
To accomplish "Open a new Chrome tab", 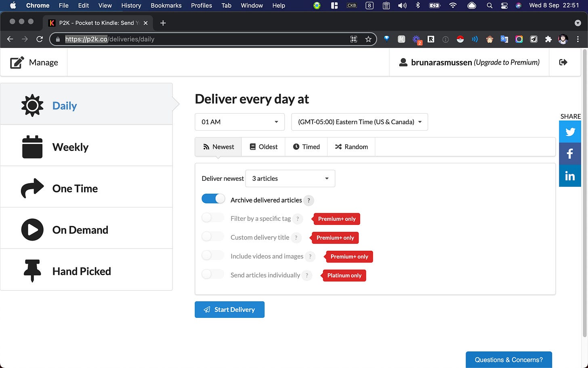I will point(163,23).
